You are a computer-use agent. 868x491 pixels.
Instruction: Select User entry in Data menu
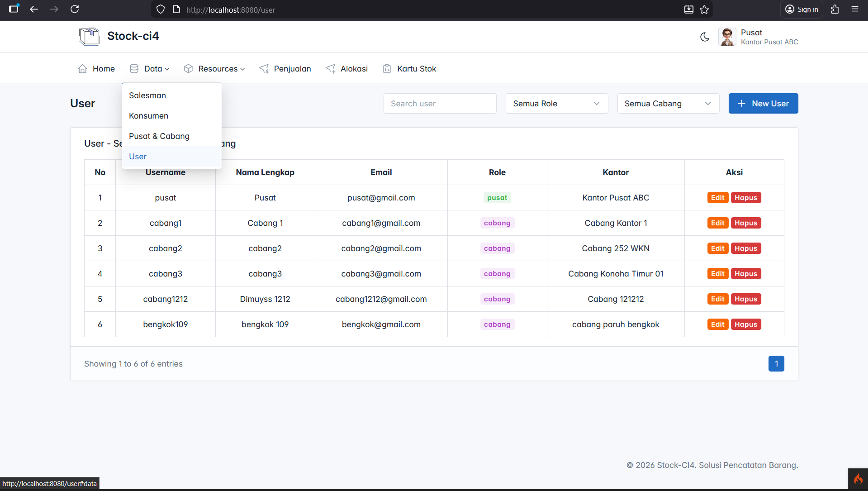tap(171, 157)
